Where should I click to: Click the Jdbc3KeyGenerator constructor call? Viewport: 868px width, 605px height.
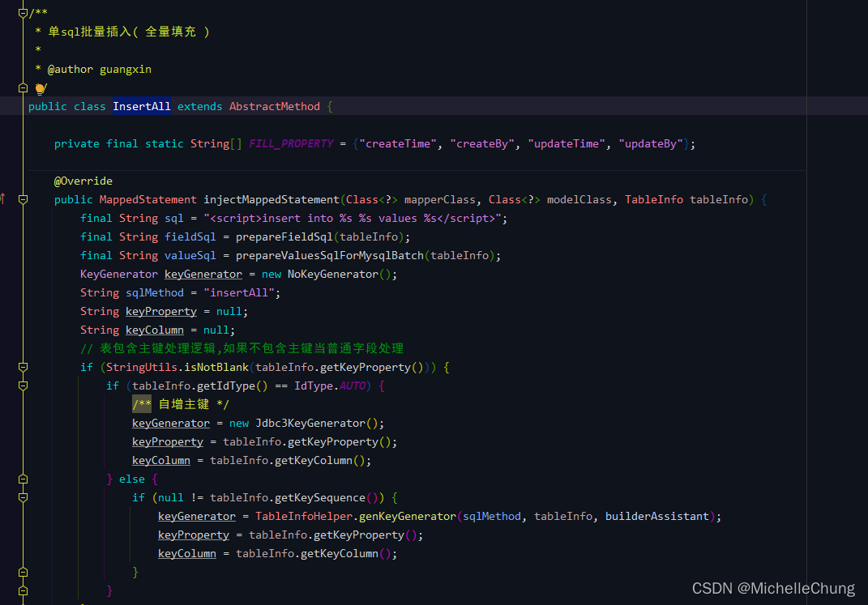tap(310, 423)
